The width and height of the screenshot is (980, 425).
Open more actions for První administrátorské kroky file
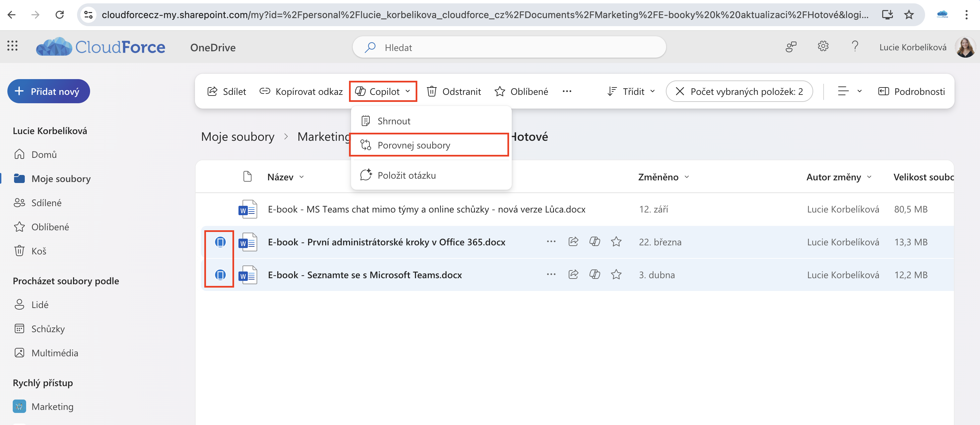551,242
